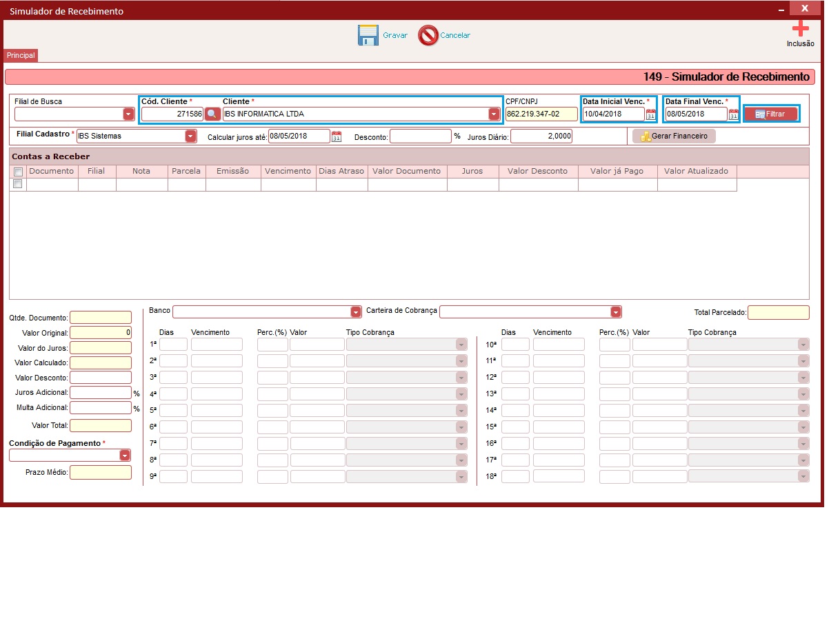Close the Simulador de Recebimento window
The image size is (840, 623).
tap(805, 8)
